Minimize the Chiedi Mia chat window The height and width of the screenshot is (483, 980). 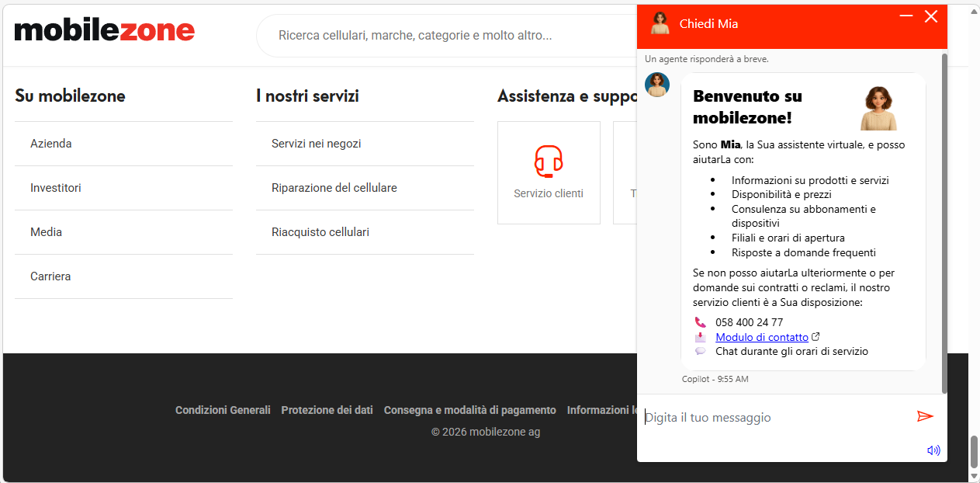coord(906,16)
